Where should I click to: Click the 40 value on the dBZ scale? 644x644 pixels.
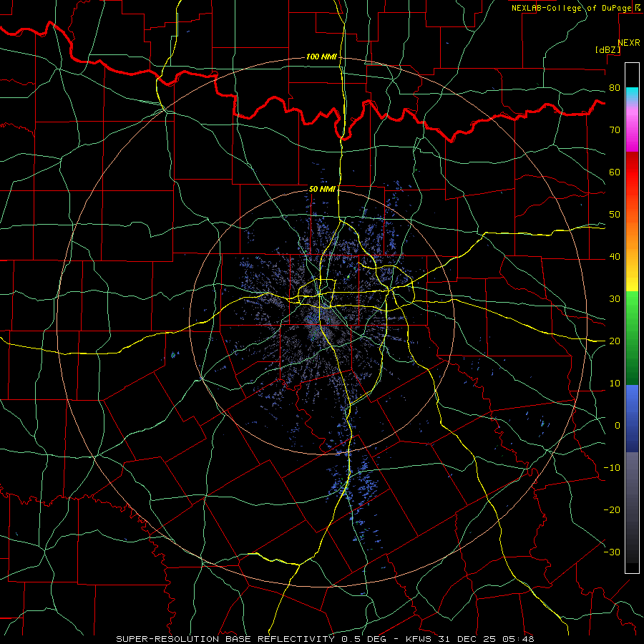point(615,257)
